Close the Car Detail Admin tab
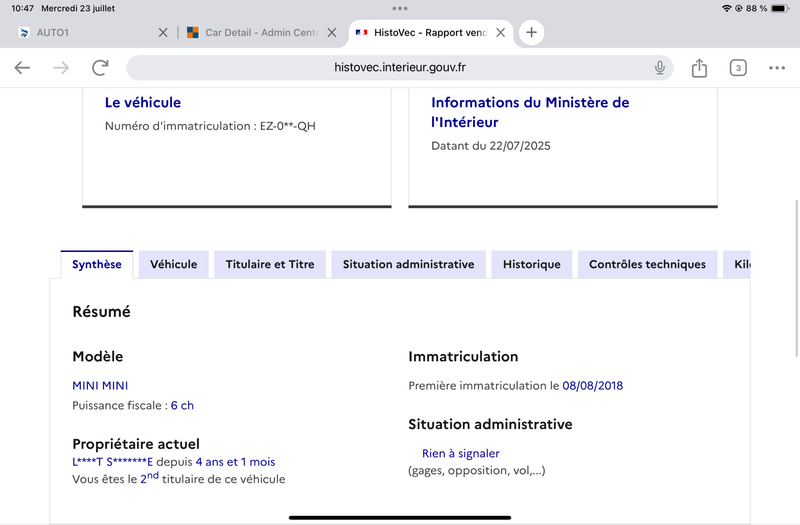The height and width of the screenshot is (525, 800). [332, 32]
